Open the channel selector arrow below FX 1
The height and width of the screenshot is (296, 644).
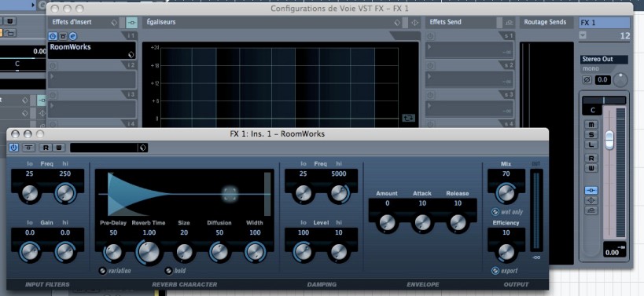(583, 35)
